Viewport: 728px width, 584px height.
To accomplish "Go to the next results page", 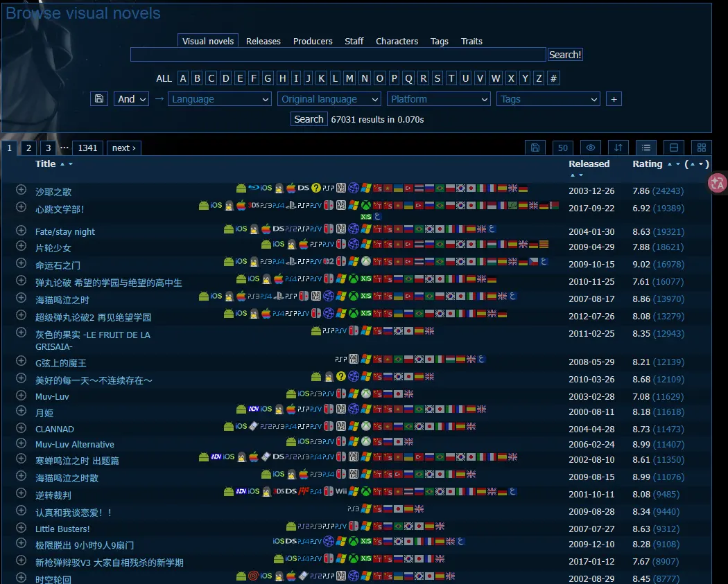I will (x=124, y=148).
